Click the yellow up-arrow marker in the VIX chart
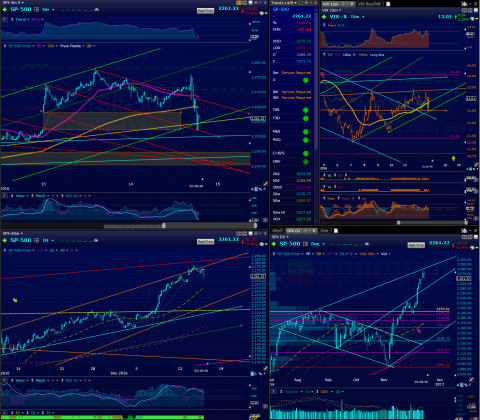This screenshot has width=480, height=420. [453, 158]
